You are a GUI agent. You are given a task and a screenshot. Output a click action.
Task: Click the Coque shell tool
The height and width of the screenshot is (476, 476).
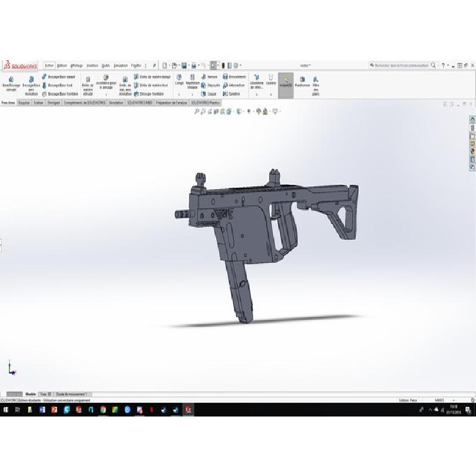(209, 93)
